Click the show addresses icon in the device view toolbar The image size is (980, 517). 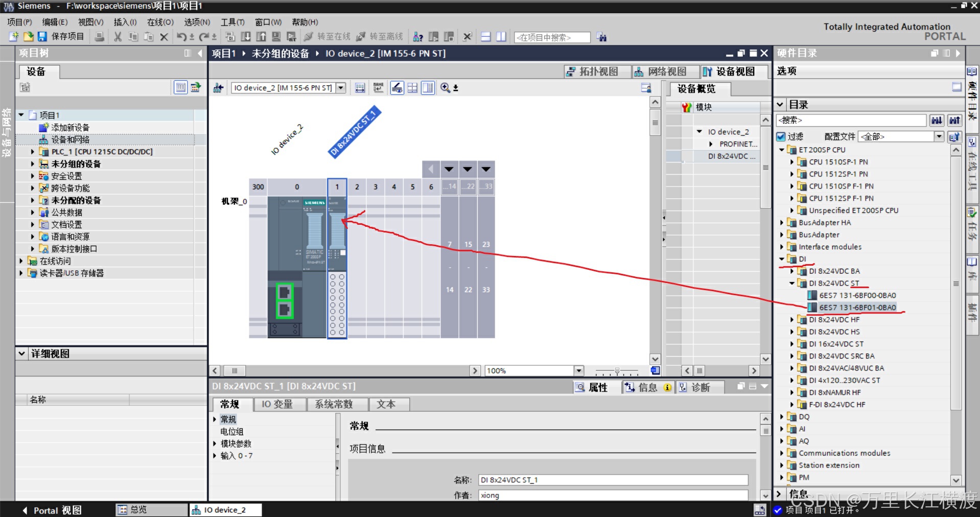(x=360, y=88)
